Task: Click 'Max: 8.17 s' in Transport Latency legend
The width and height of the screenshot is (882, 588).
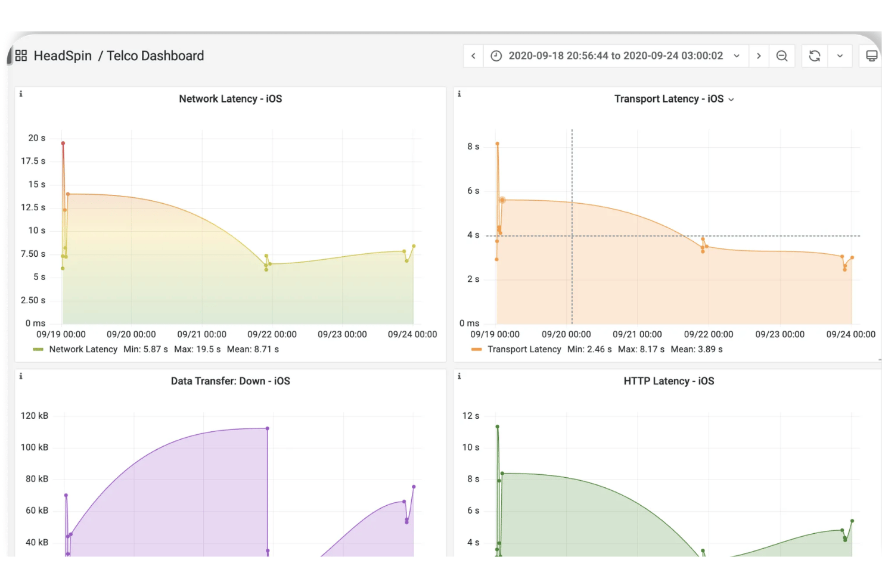Action: coord(641,349)
